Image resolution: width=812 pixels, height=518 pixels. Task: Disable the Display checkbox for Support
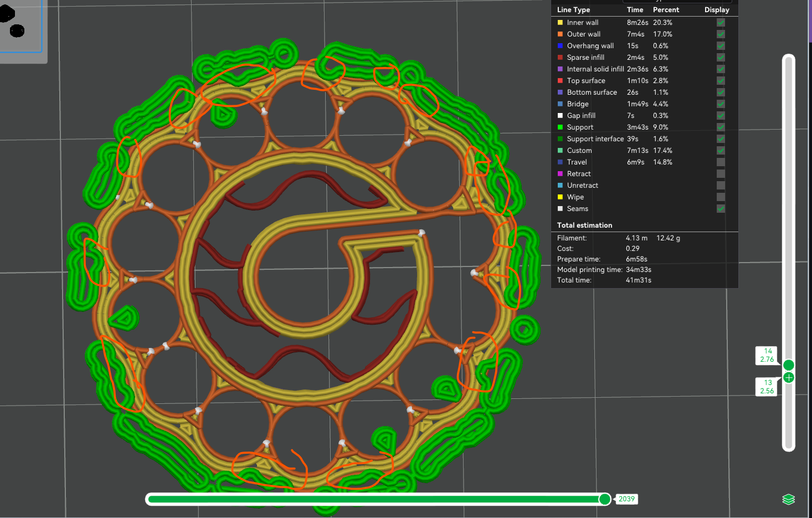click(720, 127)
